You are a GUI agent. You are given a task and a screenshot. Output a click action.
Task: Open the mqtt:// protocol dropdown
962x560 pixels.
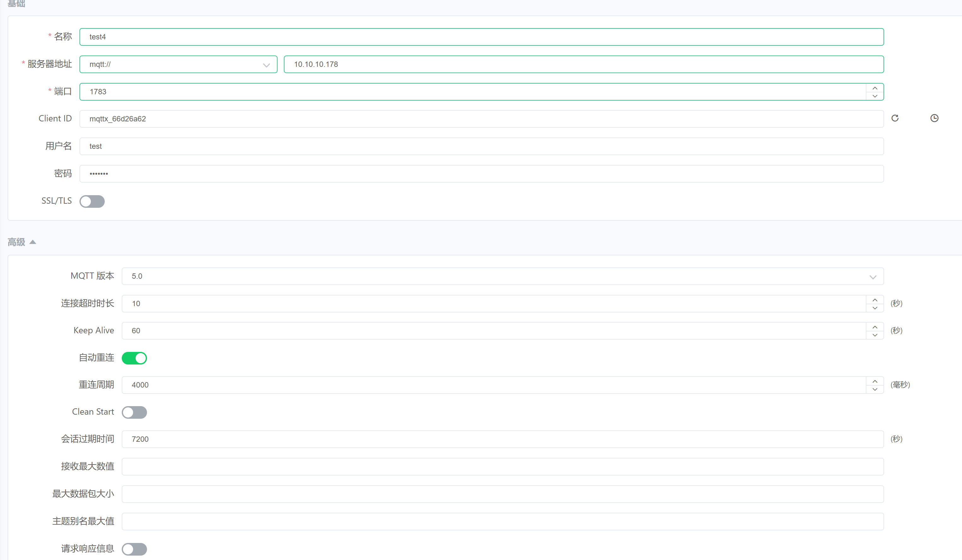coord(178,65)
